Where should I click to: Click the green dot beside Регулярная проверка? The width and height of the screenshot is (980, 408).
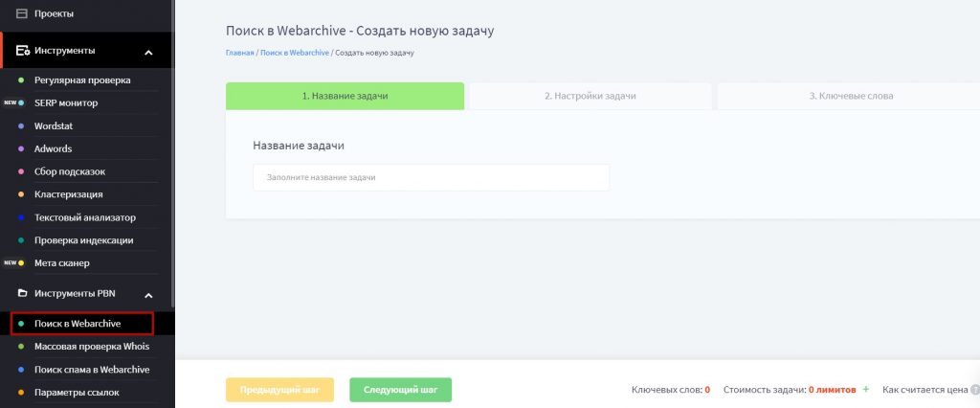point(21,80)
